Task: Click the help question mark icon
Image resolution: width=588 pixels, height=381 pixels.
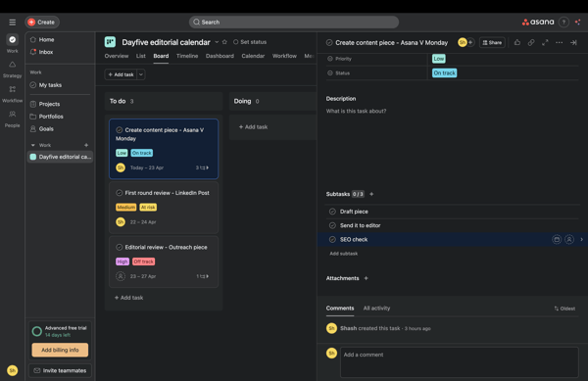Action: tap(563, 23)
